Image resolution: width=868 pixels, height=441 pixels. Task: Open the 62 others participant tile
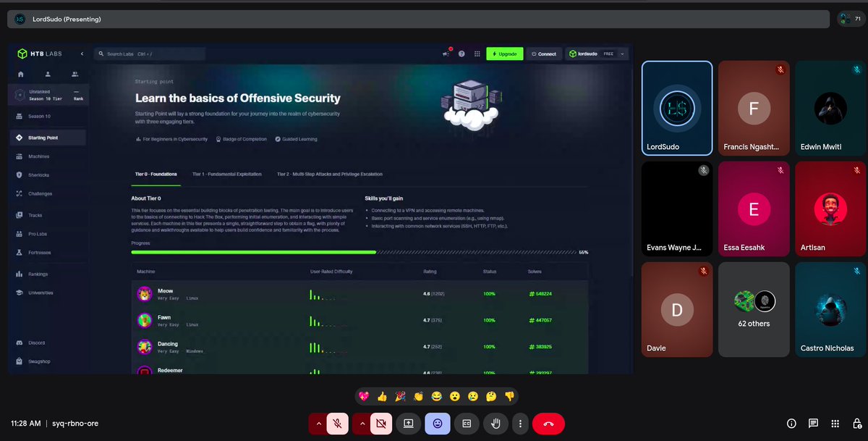point(754,309)
